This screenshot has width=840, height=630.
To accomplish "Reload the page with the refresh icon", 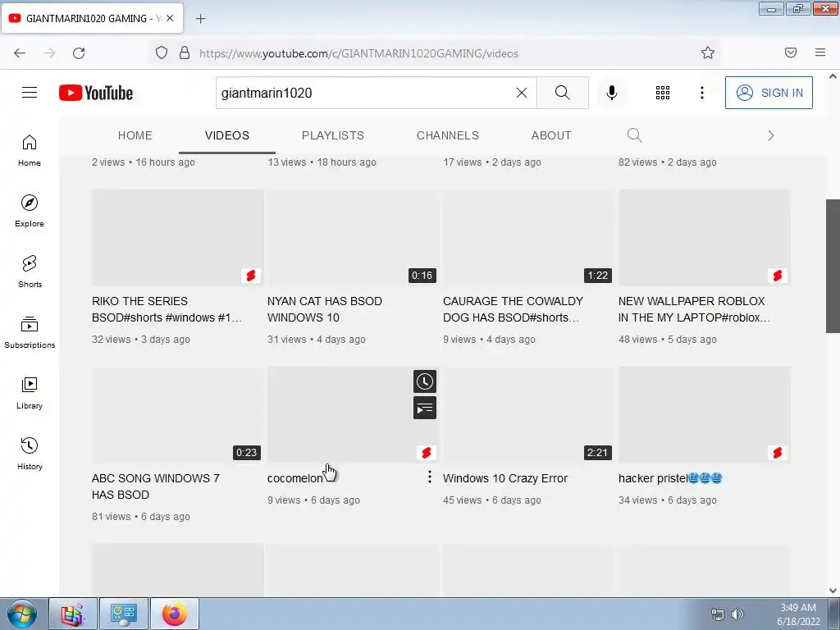I will coord(79,53).
